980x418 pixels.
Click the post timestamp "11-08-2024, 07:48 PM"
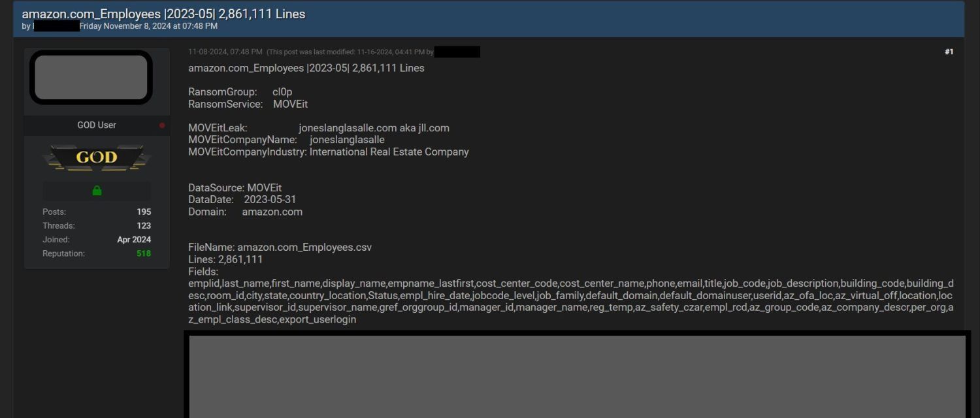pyautogui.click(x=225, y=52)
